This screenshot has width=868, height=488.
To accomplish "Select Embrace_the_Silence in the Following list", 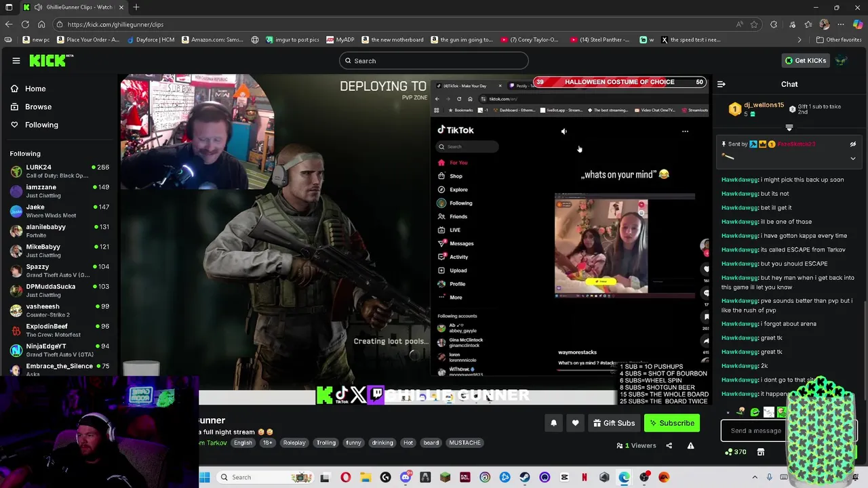I will pyautogui.click(x=60, y=369).
